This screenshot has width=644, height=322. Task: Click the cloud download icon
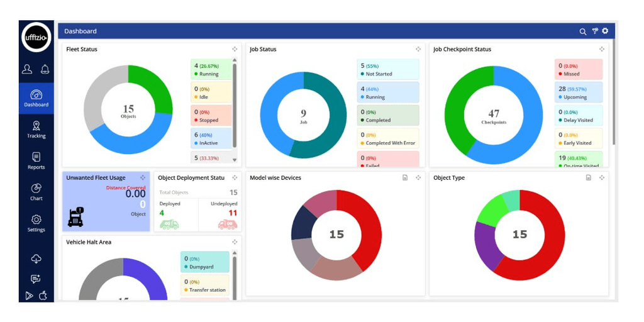36,258
